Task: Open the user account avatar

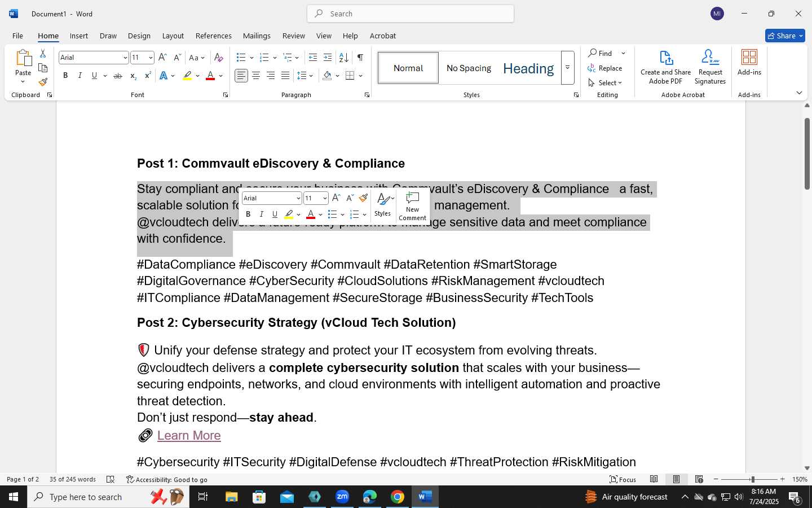Action: click(717, 14)
